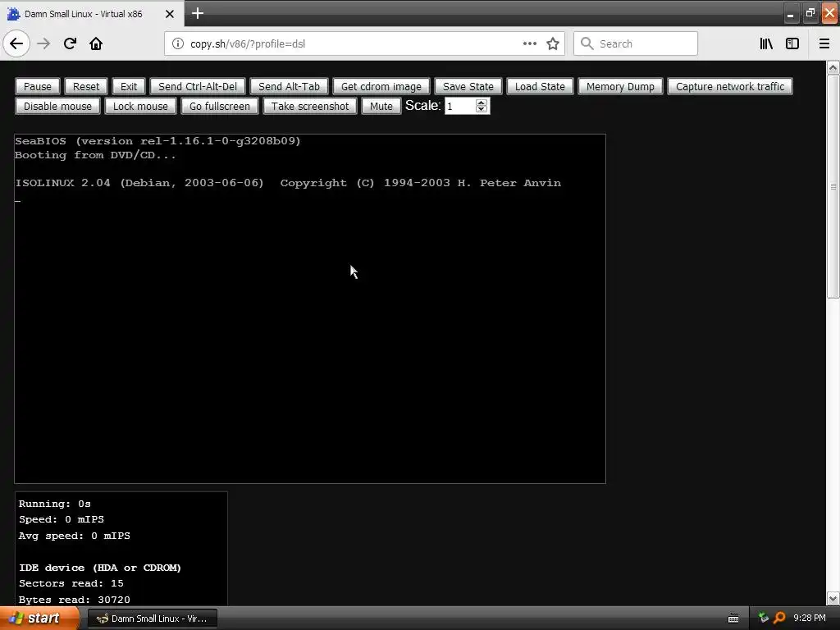Click Send Alt-Tab button

(289, 86)
